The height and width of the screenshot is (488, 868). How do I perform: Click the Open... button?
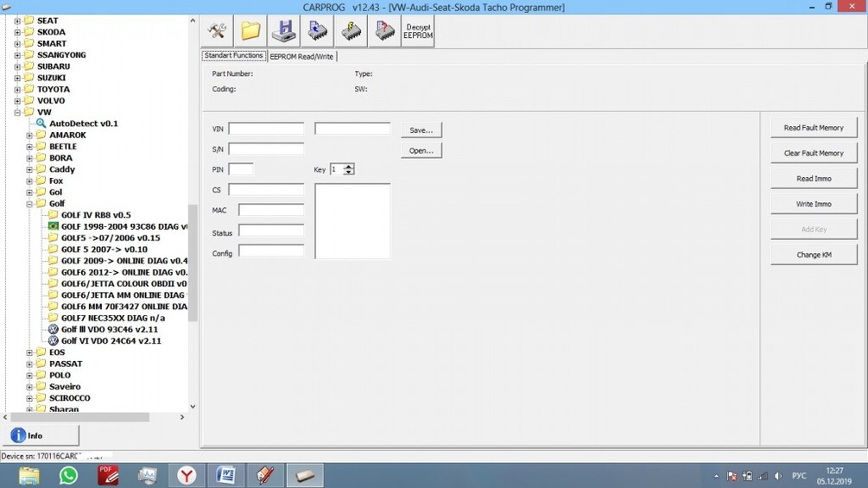[x=421, y=150]
